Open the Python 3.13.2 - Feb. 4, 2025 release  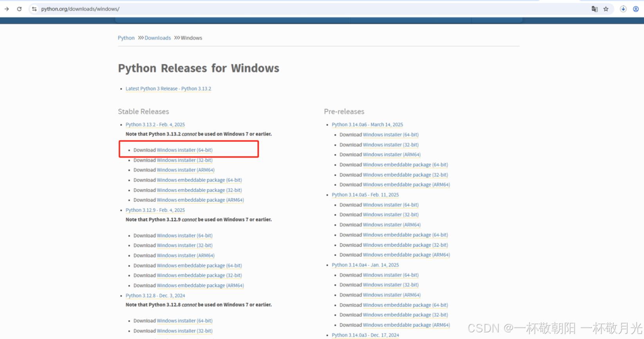[155, 125]
